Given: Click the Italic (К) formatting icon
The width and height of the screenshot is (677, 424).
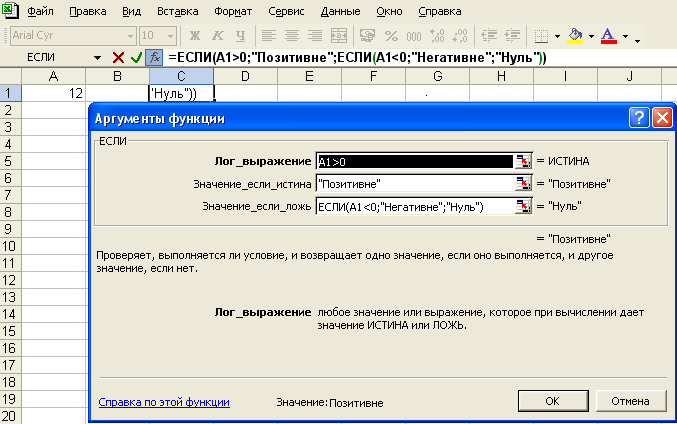Looking at the screenshot, I should (x=218, y=36).
